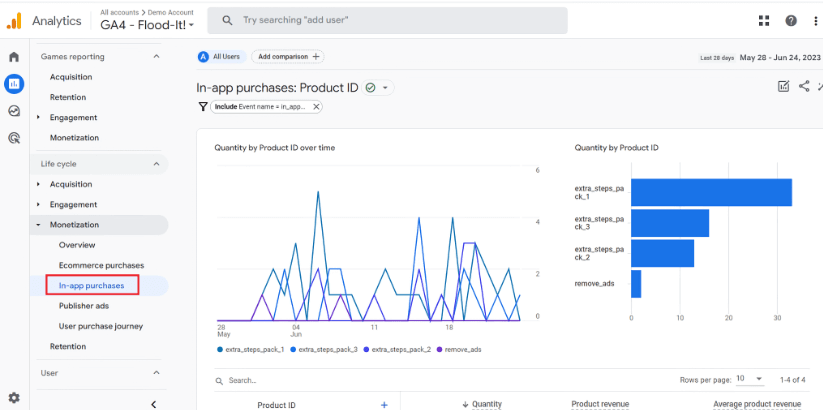Open the GA4 - Flood-It! property selector

pos(147,25)
